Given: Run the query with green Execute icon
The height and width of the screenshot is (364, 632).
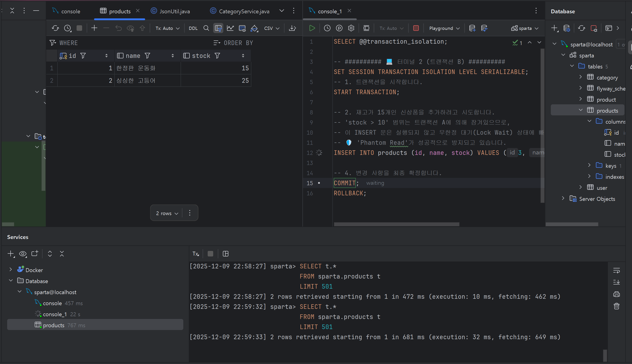Looking at the screenshot, I should coord(312,28).
